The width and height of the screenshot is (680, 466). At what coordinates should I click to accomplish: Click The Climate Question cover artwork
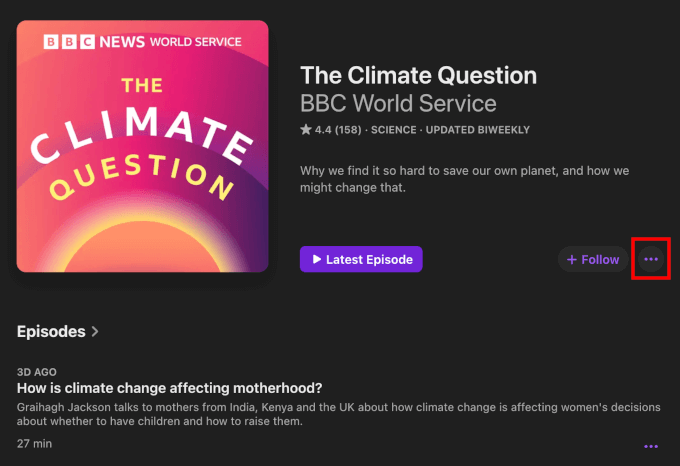pyautogui.click(x=143, y=146)
